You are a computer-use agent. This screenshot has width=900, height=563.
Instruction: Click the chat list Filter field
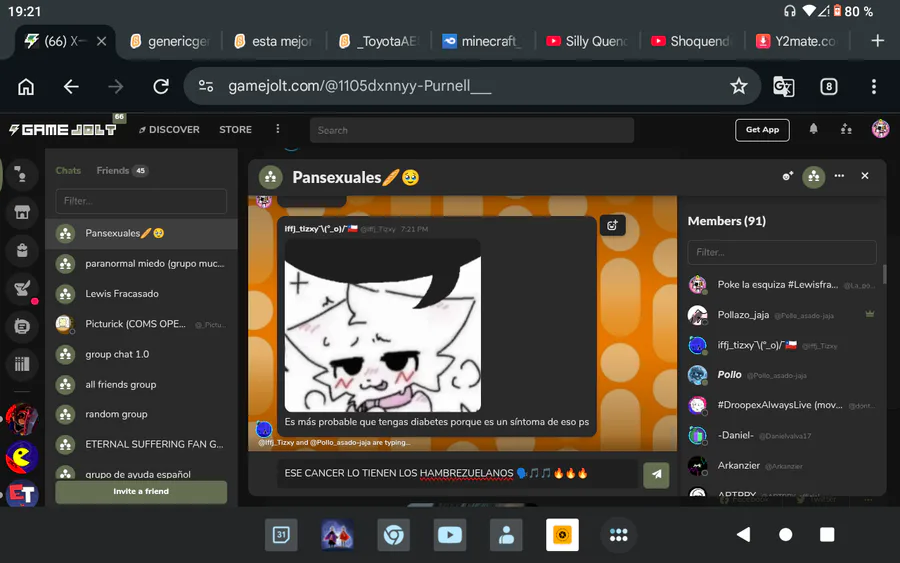coord(141,201)
